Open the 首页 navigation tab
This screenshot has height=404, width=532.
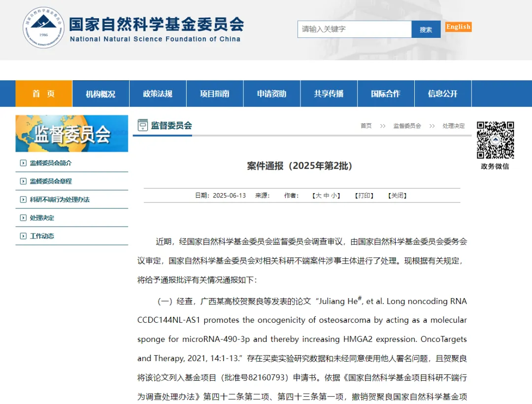44,94
